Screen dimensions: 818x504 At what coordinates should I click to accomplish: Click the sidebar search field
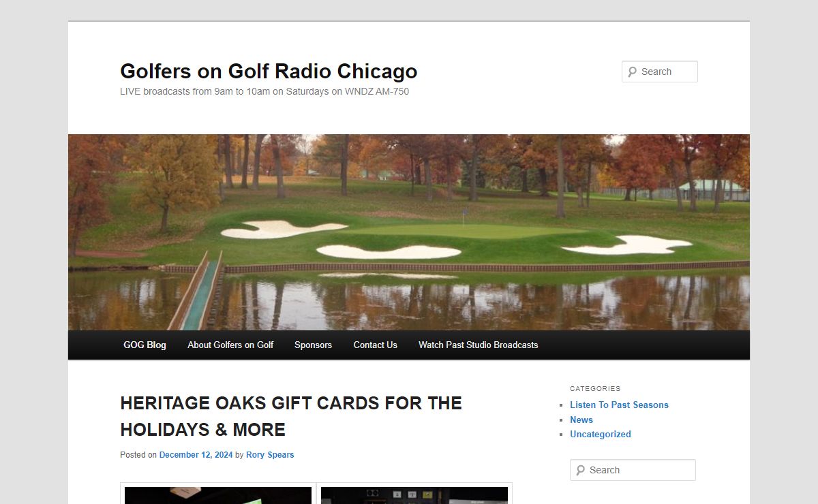pos(633,470)
